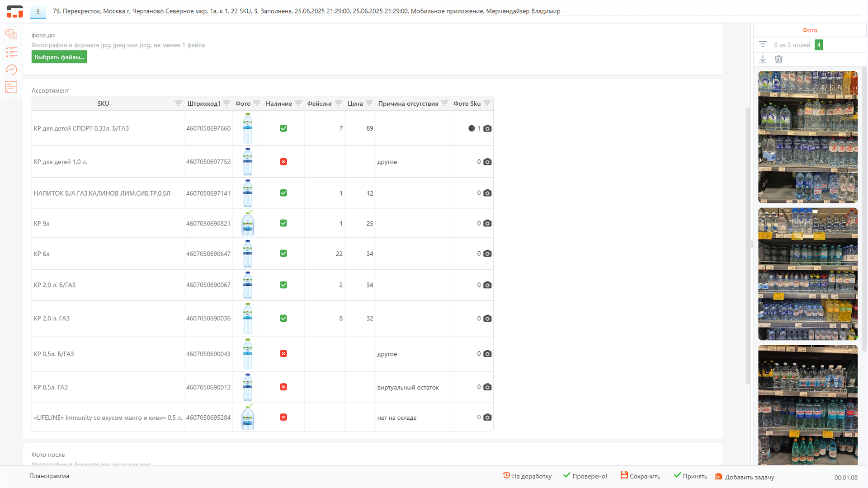Click the На доработку button
Viewport: 868px width, 488px height.
[x=527, y=476]
